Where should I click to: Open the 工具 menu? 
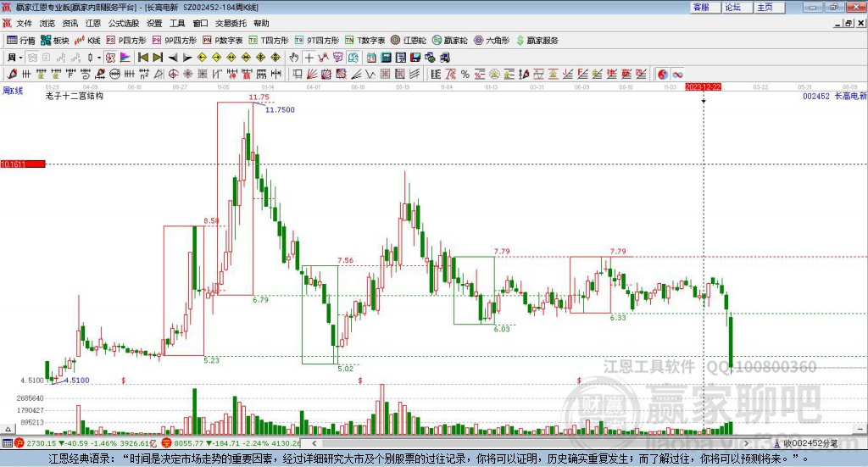177,23
